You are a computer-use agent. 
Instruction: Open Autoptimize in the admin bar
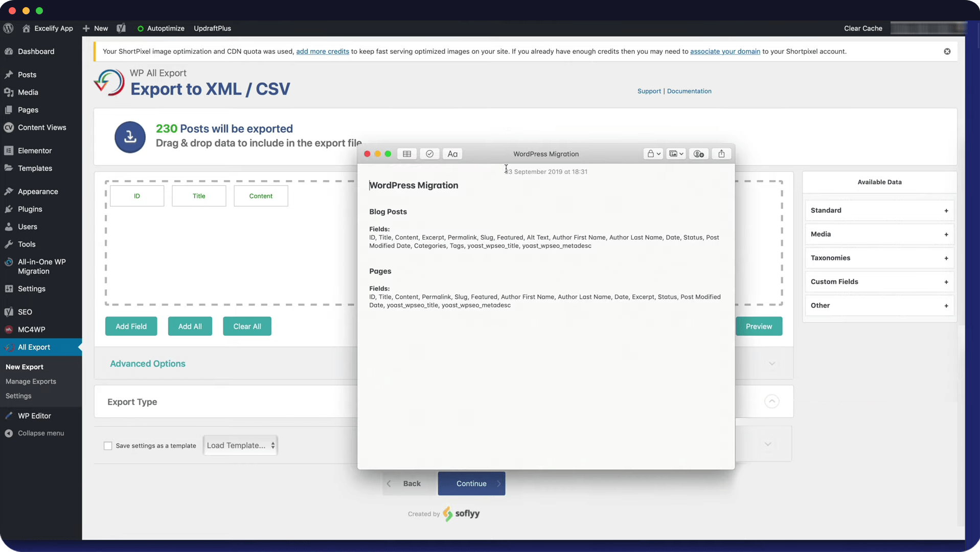(161, 28)
